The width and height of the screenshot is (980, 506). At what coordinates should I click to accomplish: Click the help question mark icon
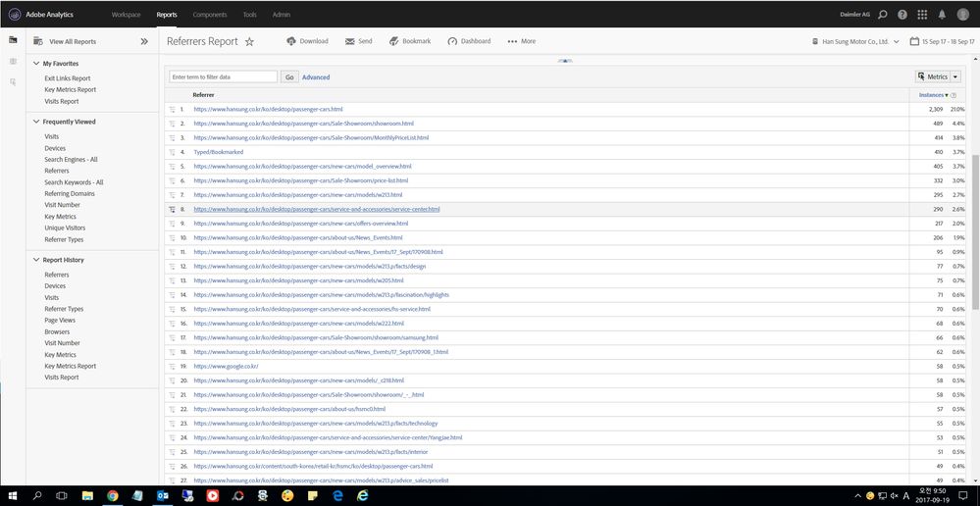point(903,15)
